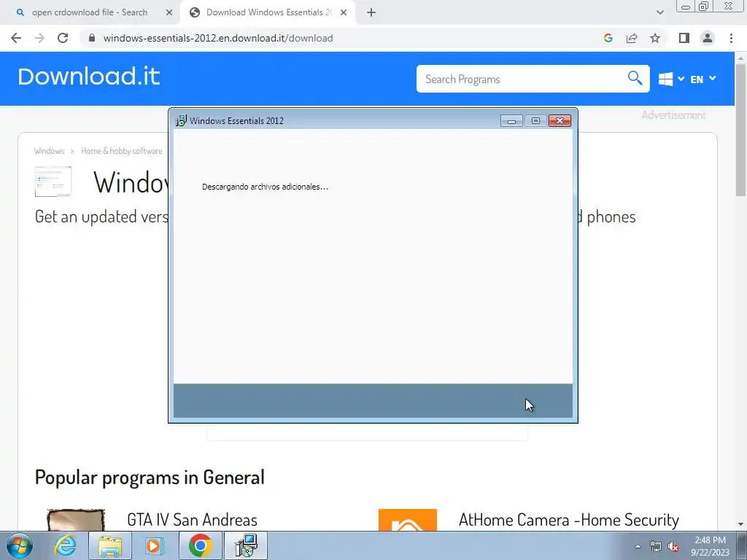This screenshot has width=747, height=560.
Task: Open a new browser tab
Action: click(371, 13)
